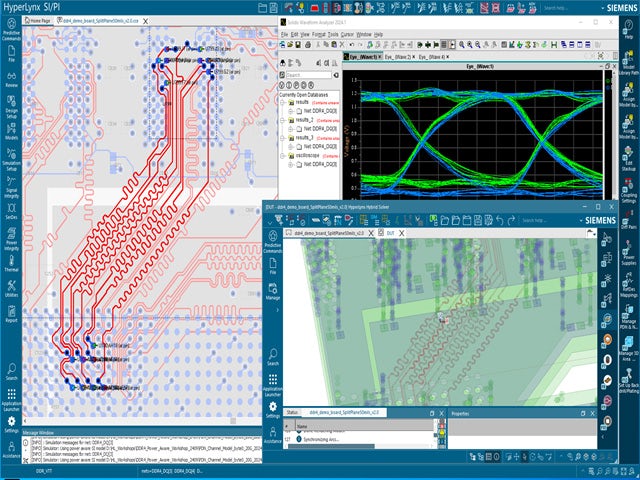Viewport: 640px width, 480px height.
Task: Open Signal Integrity section in sidebar
Action: (x=11, y=187)
